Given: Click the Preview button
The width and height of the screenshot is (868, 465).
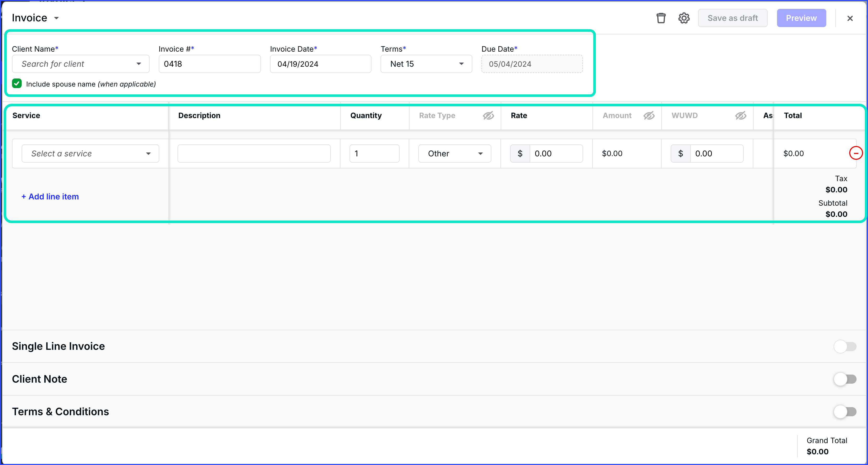Looking at the screenshot, I should (x=801, y=18).
